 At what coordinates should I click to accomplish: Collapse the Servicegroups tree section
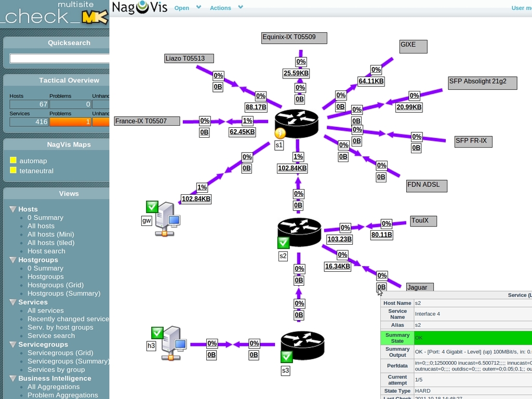click(13, 344)
